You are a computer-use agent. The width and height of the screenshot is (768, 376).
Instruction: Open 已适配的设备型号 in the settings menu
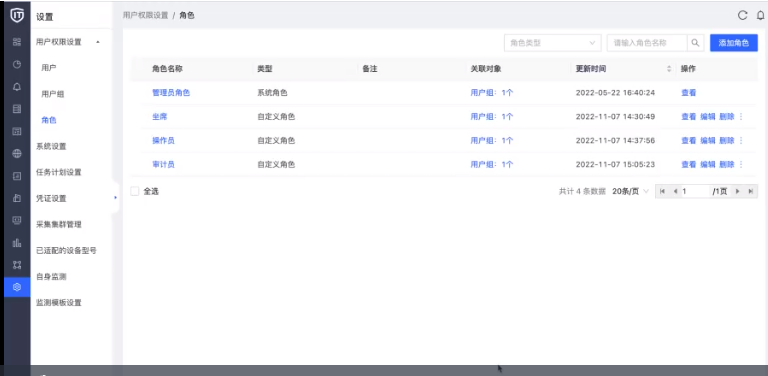click(66, 250)
